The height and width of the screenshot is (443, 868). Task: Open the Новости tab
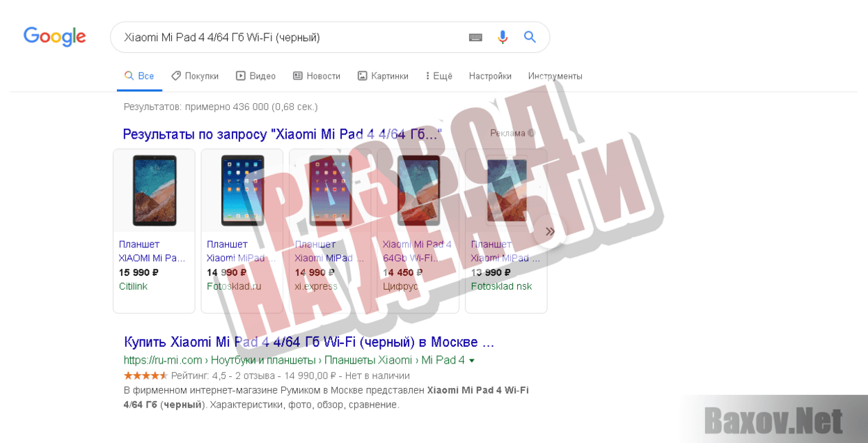point(317,76)
